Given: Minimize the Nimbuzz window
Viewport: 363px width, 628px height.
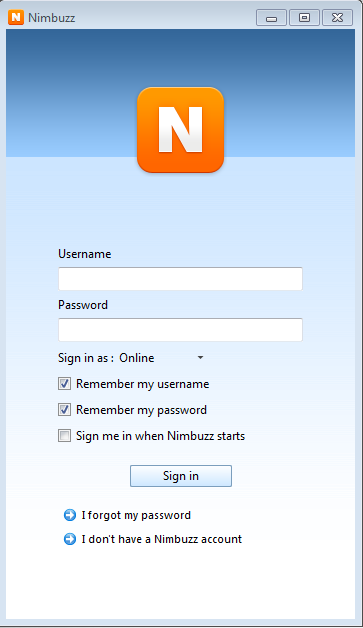Looking at the screenshot, I should [271, 18].
